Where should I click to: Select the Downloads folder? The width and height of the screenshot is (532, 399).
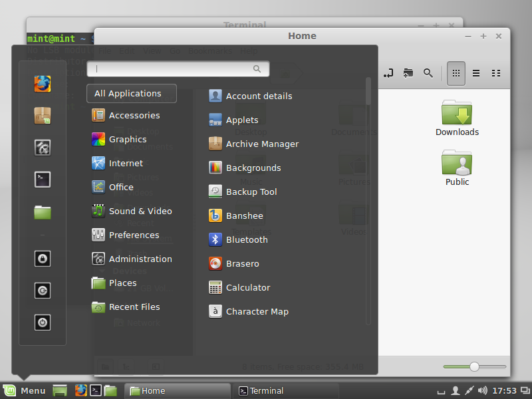(457, 118)
